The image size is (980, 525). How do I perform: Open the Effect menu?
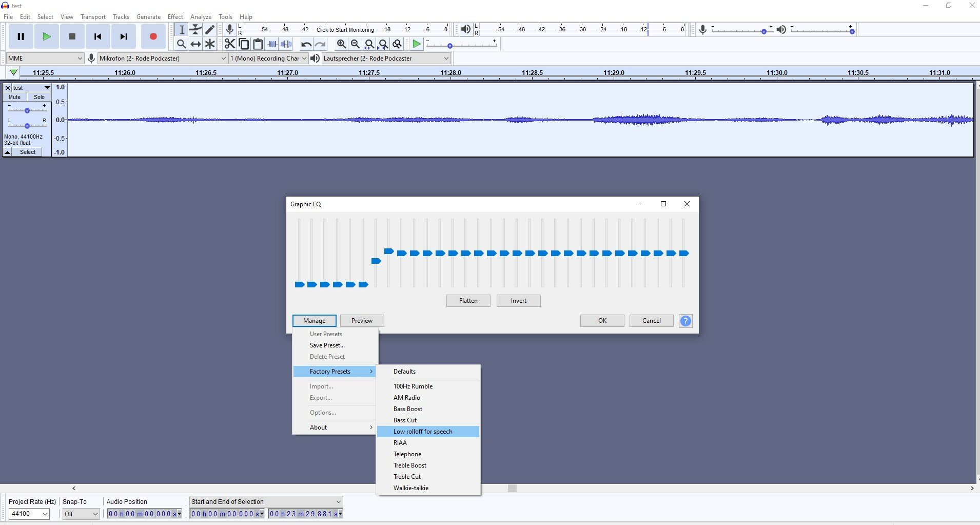[175, 17]
